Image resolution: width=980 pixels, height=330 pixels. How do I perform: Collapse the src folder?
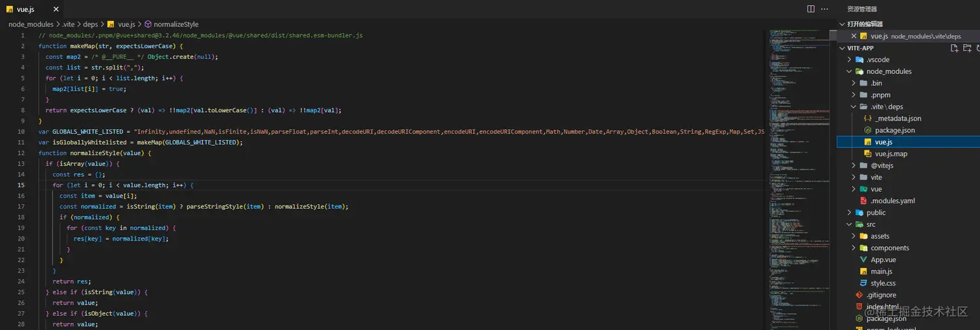point(850,224)
